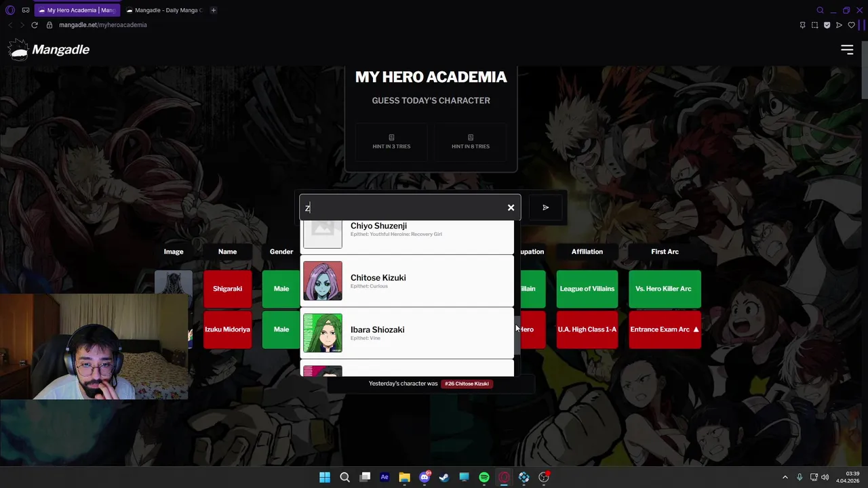Open Discord from the taskbar
The width and height of the screenshot is (868, 488).
(425, 477)
